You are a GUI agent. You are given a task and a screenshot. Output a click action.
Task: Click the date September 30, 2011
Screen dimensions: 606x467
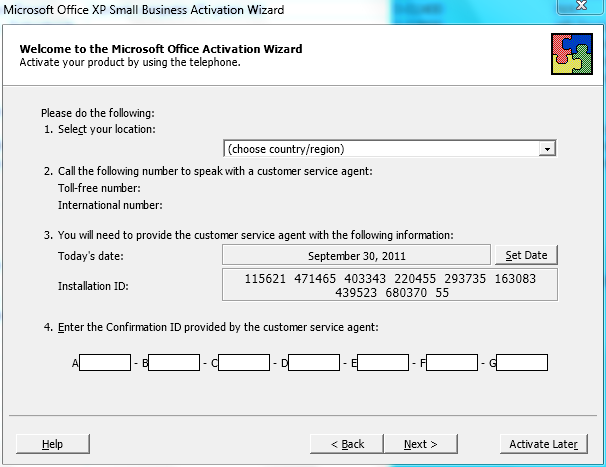coord(357,256)
